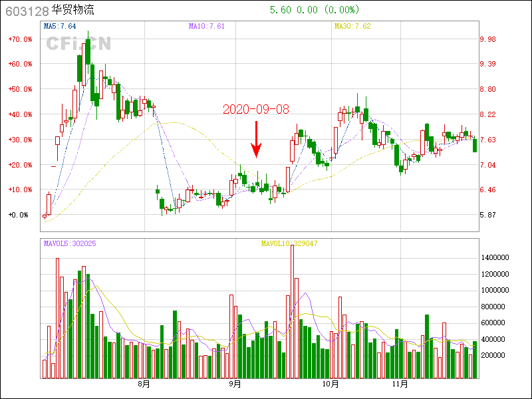Screen dimensions: 532x399
Task: Click the 1200000 volume axis label
Action: tap(495, 274)
